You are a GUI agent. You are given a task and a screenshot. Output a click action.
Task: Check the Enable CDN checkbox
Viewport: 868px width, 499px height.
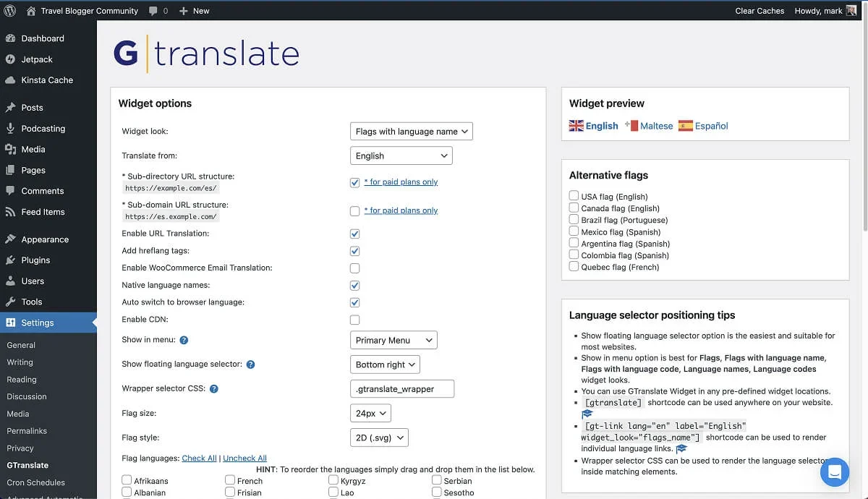click(x=354, y=320)
